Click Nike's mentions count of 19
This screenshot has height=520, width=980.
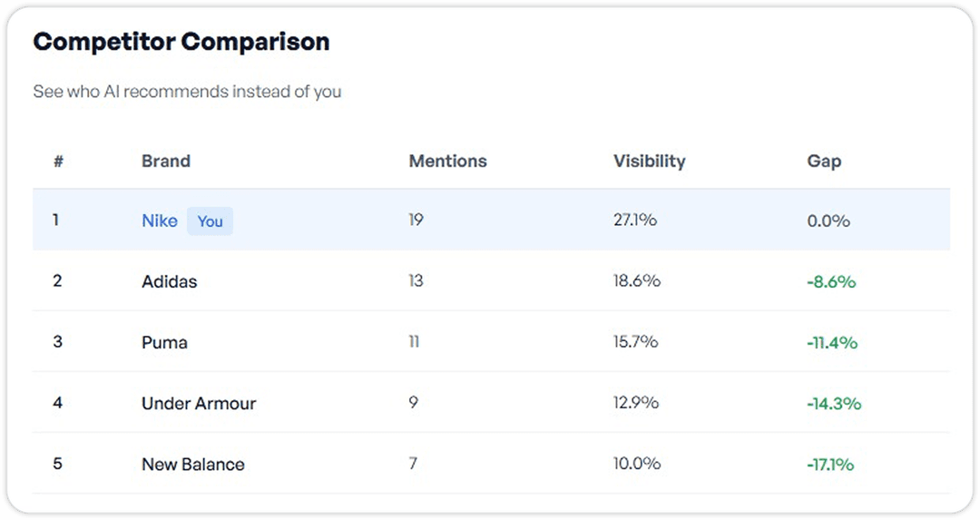[416, 221]
